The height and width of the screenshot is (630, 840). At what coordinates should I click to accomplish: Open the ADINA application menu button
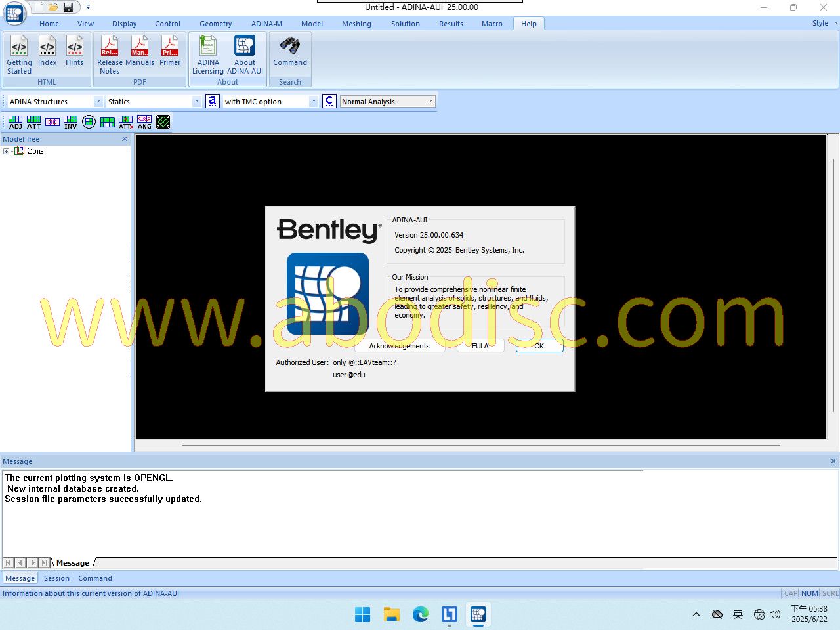click(x=14, y=12)
